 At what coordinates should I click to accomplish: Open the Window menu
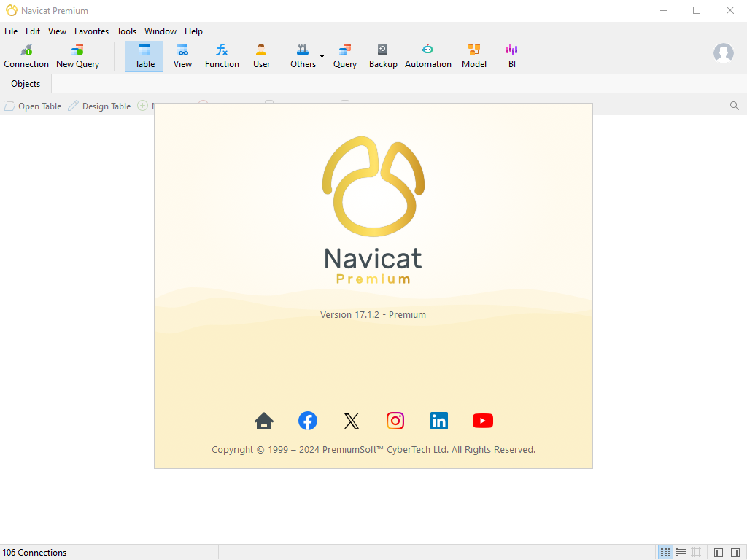tap(160, 31)
